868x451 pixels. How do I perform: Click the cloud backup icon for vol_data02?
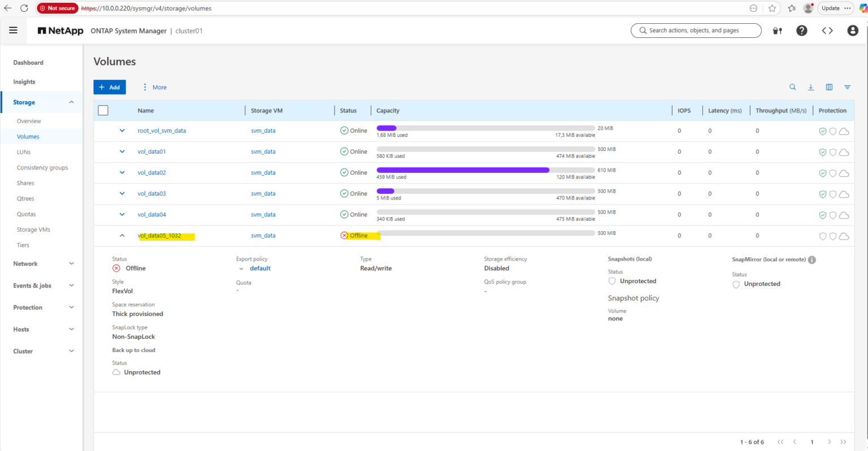pos(844,173)
